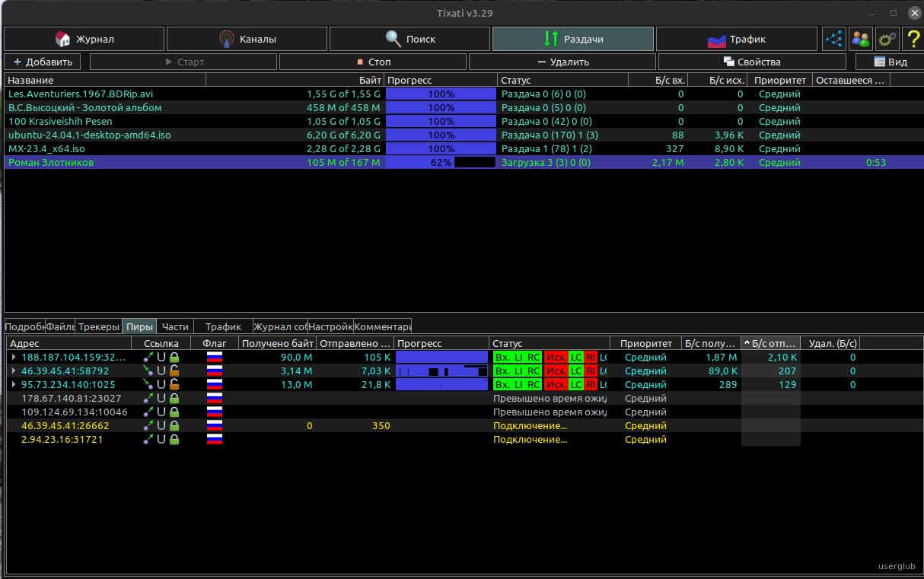Click the Подключение... status of peer 2.94.23.16:31721
924x579 pixels.
click(530, 440)
